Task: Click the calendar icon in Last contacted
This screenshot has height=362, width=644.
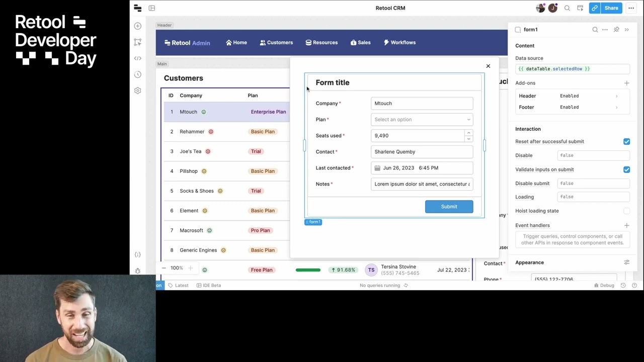Action: tap(377, 168)
